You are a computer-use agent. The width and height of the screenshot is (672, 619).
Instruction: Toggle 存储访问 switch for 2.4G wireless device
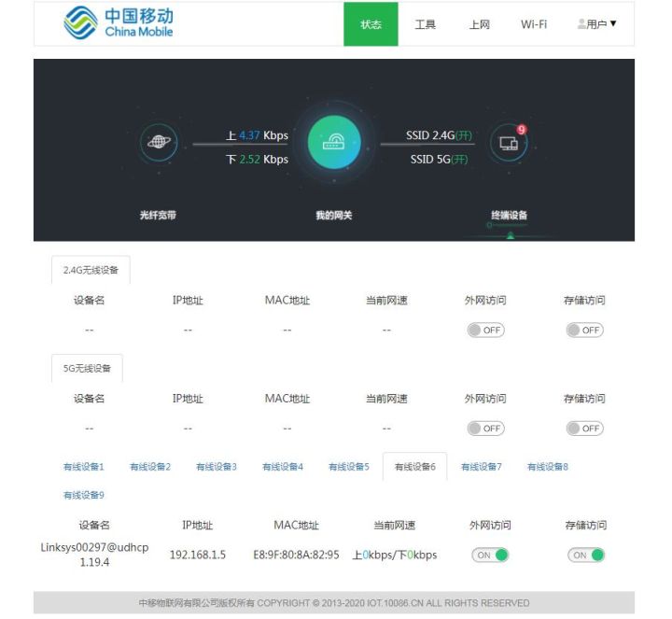point(584,331)
